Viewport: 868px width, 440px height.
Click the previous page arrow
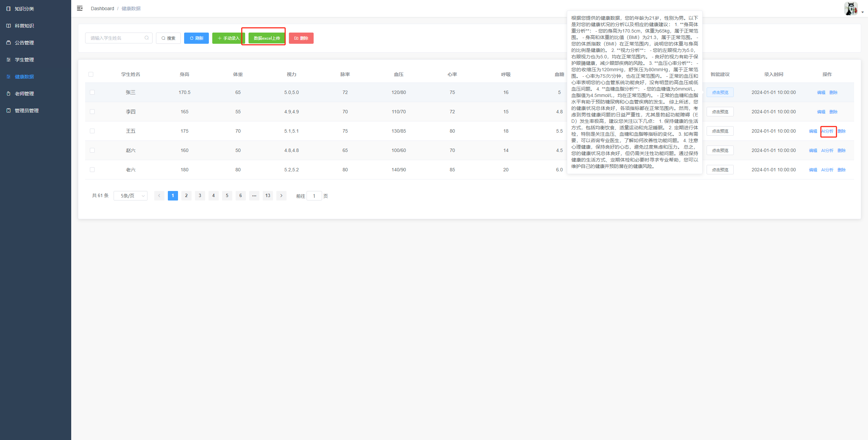pos(159,196)
